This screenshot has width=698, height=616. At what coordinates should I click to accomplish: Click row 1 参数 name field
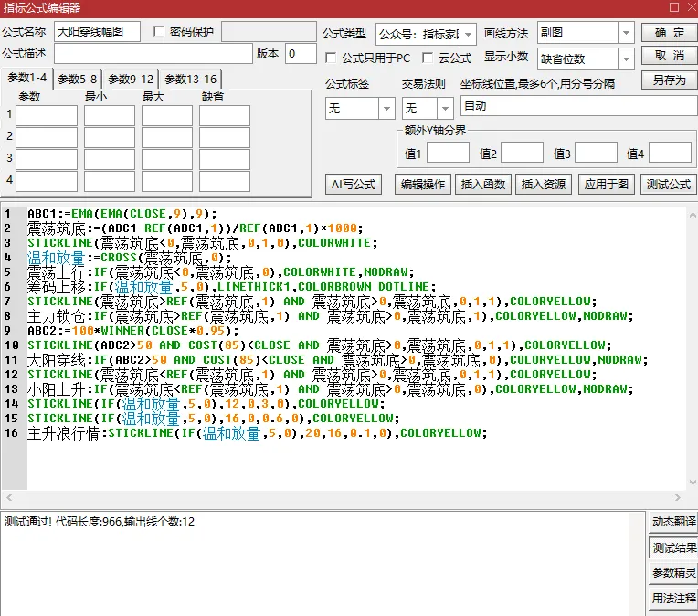pyautogui.click(x=47, y=116)
